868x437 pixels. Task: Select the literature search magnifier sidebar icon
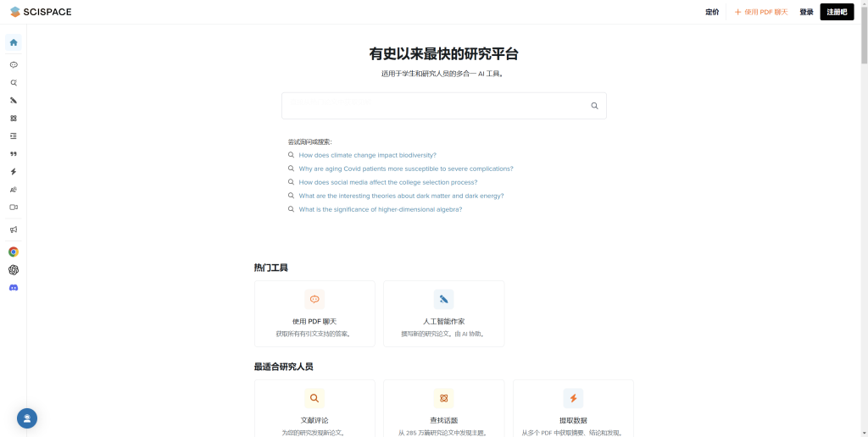click(x=14, y=82)
